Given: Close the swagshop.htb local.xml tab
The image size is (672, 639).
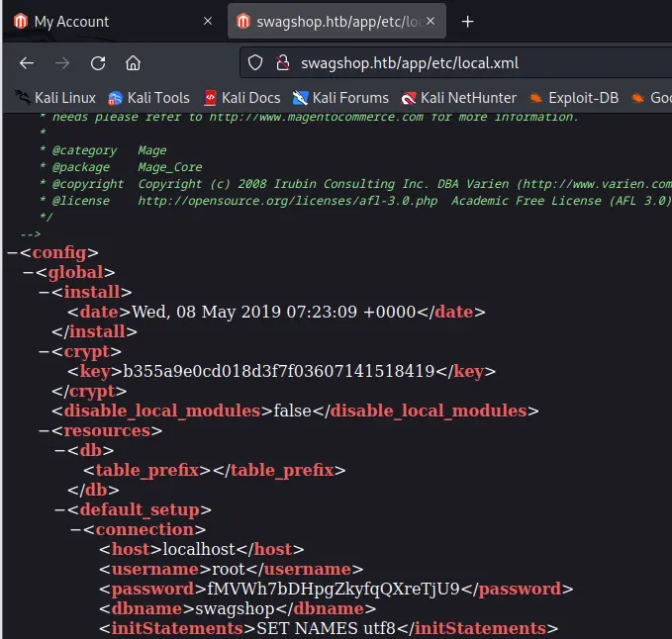Looking at the screenshot, I should coord(431,21).
